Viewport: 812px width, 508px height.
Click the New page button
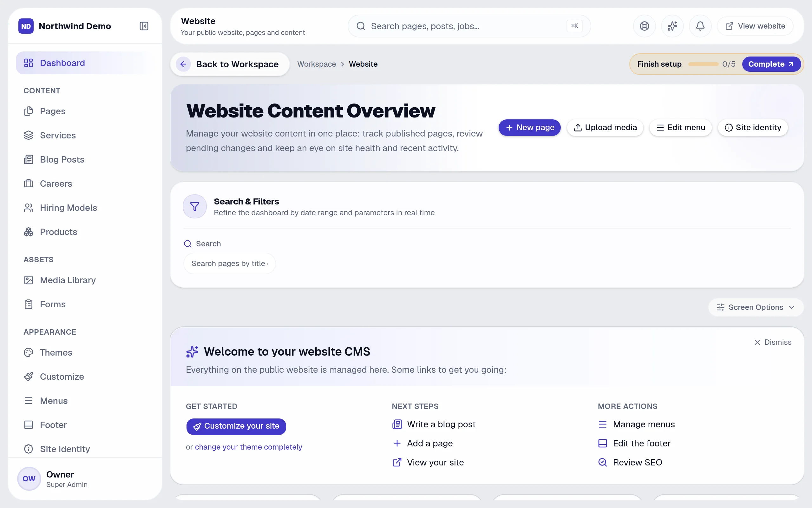529,128
